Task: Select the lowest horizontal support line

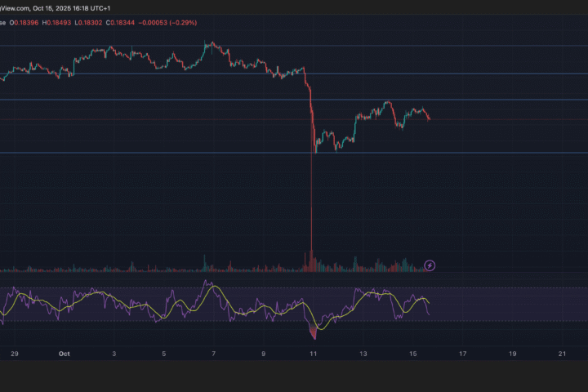Action: (490, 153)
